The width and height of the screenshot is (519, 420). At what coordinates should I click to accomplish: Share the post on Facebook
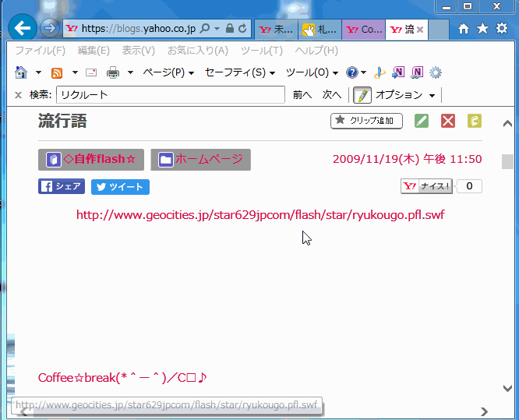pyautogui.click(x=62, y=186)
